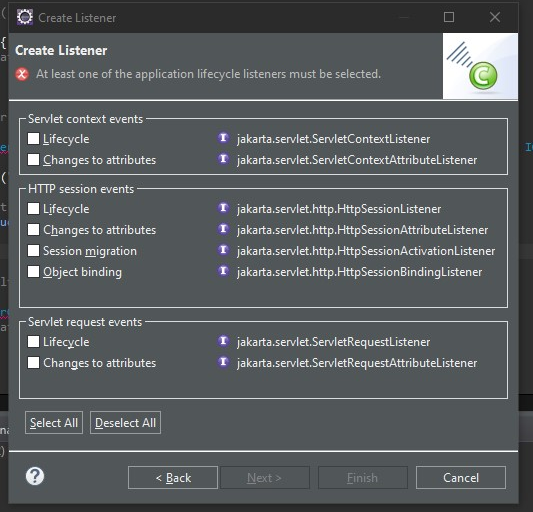Click the Select All button

point(54,423)
